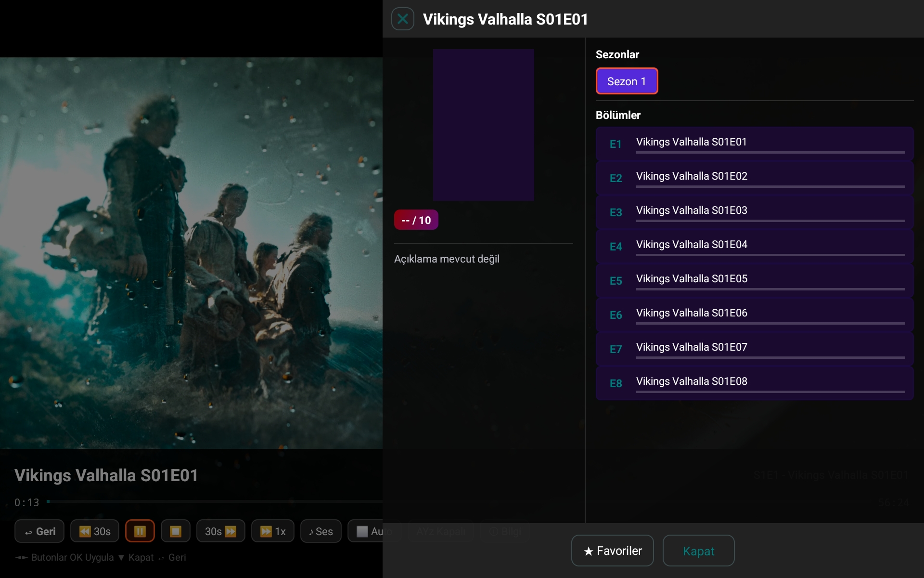Click the 'Açıklama mevcut değil' description text

pyautogui.click(x=447, y=259)
